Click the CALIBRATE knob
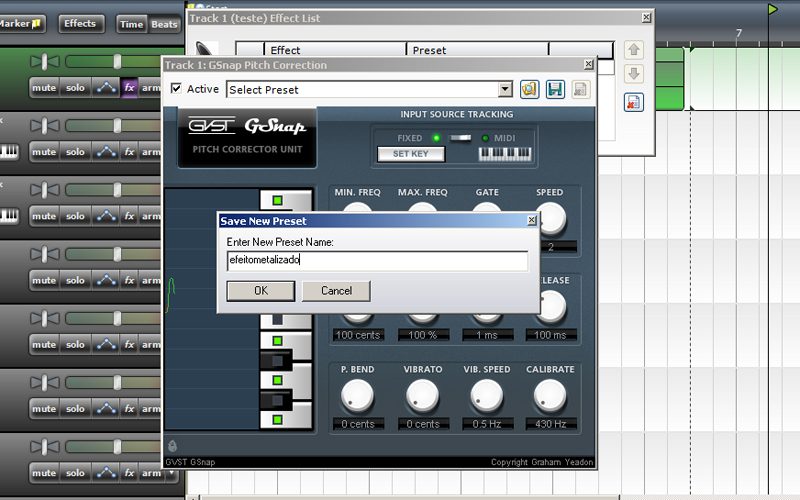This screenshot has width=800, height=500. point(550,395)
